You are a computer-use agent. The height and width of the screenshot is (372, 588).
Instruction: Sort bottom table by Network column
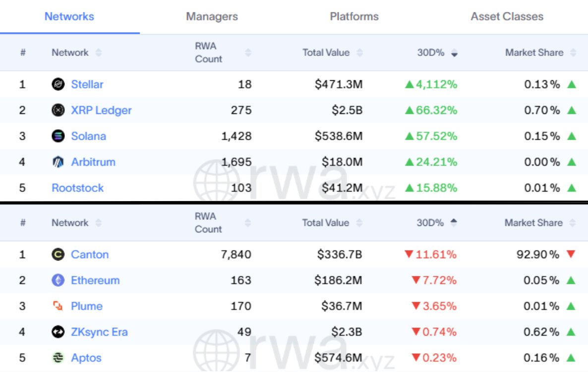click(x=98, y=223)
